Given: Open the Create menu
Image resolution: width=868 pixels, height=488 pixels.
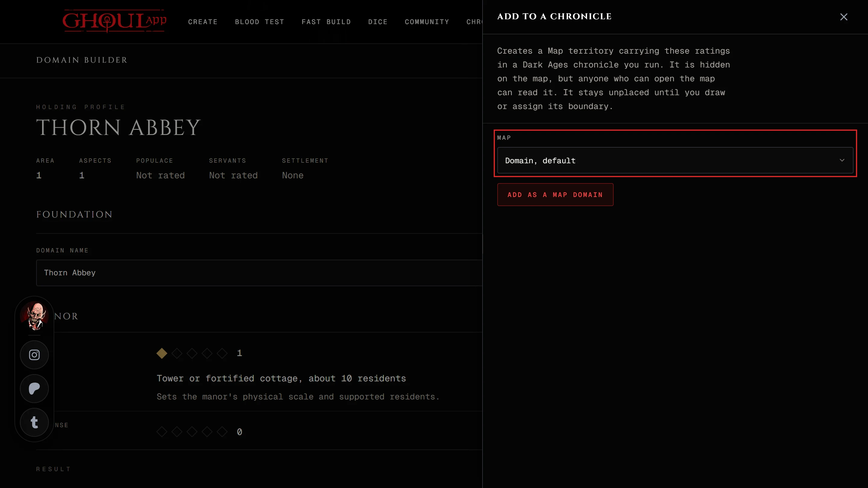Looking at the screenshot, I should [203, 22].
